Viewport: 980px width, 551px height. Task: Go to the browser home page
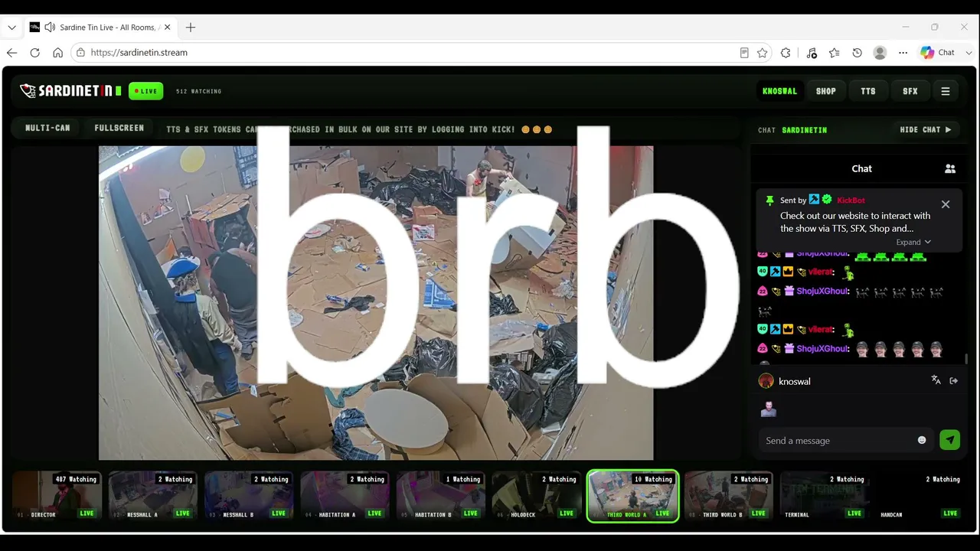(x=57, y=53)
